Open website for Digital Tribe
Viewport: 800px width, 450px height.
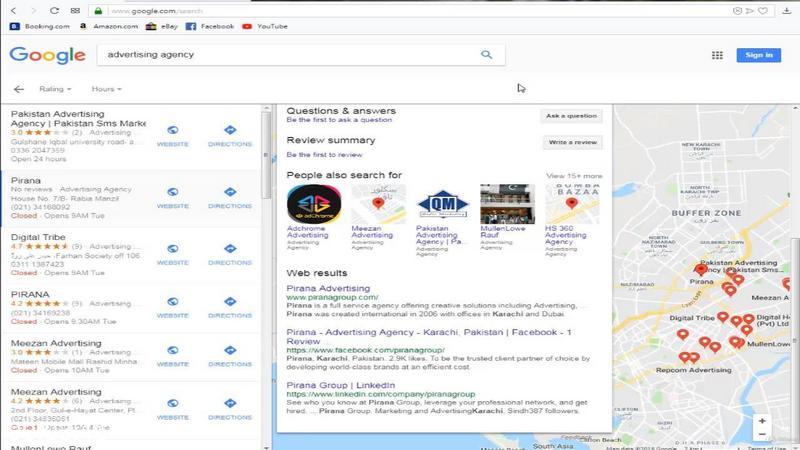(172, 255)
